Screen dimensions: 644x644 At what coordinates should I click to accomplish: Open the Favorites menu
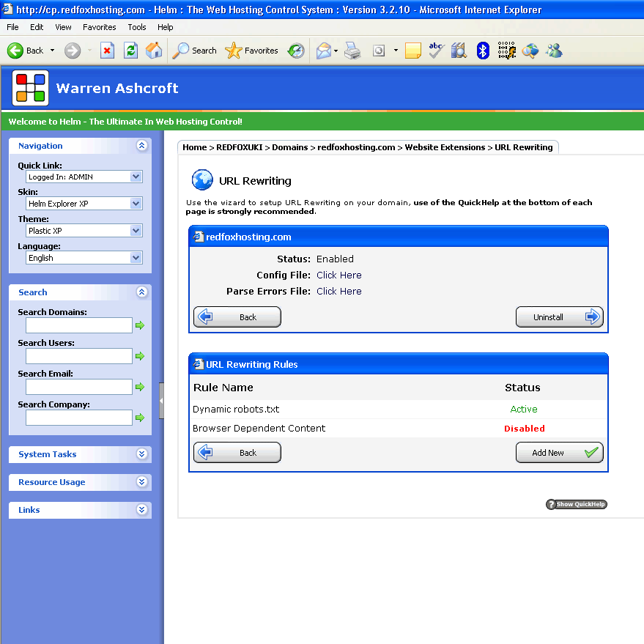pyautogui.click(x=100, y=27)
